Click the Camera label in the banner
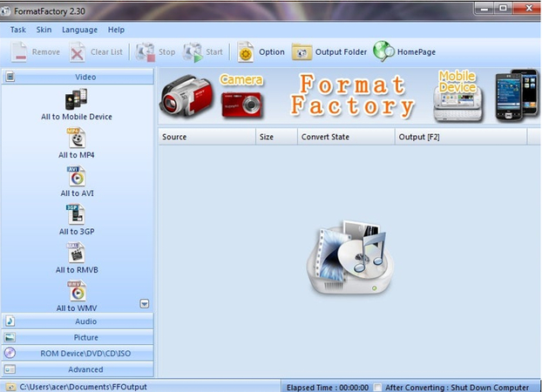This screenshot has height=392, width=542. click(x=241, y=80)
